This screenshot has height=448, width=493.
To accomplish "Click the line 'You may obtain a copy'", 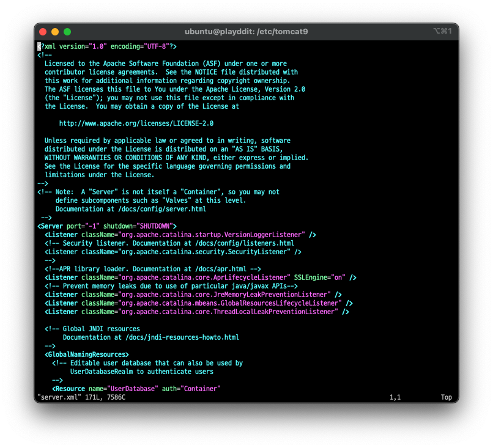I will (x=142, y=106).
